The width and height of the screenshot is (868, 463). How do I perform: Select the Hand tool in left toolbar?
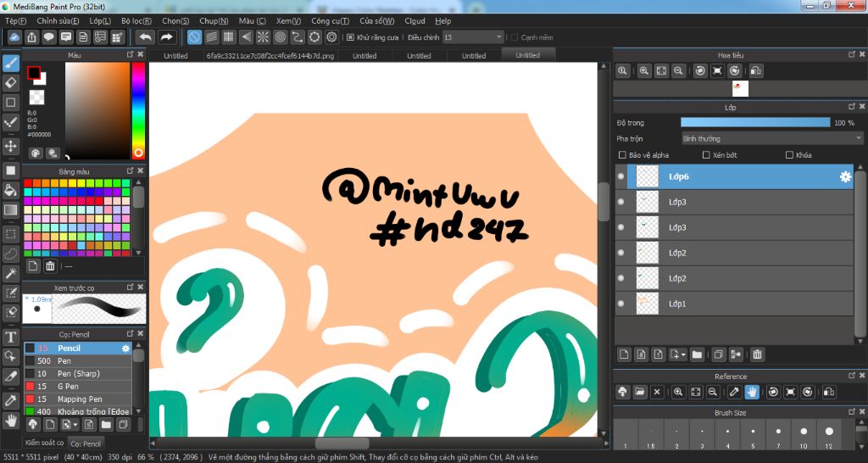point(10,420)
